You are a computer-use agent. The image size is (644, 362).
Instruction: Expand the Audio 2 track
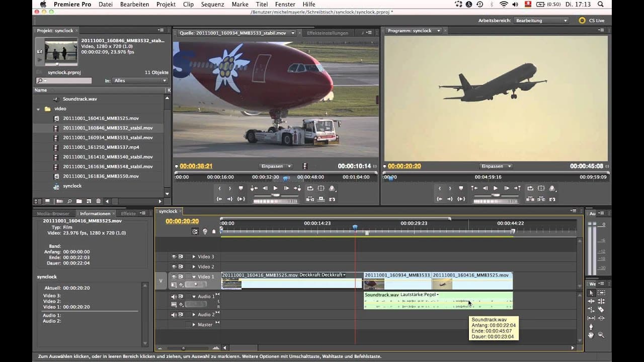click(194, 315)
